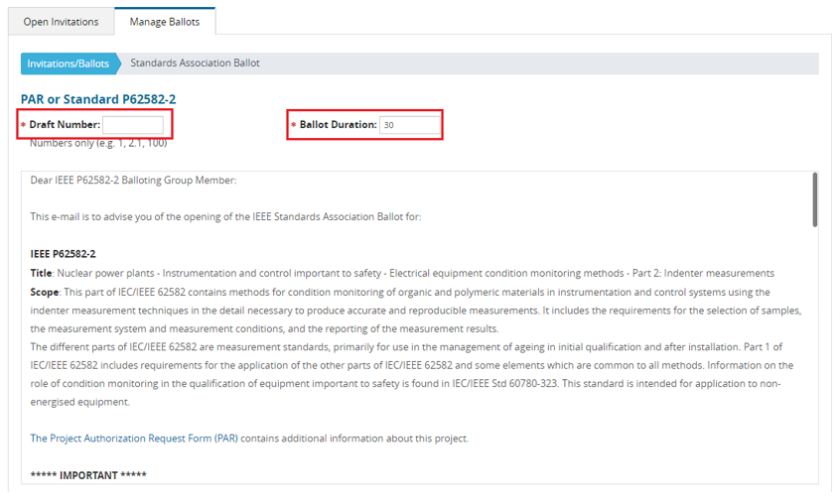
Task: Focus the Draft Number input field
Action: coord(133,125)
